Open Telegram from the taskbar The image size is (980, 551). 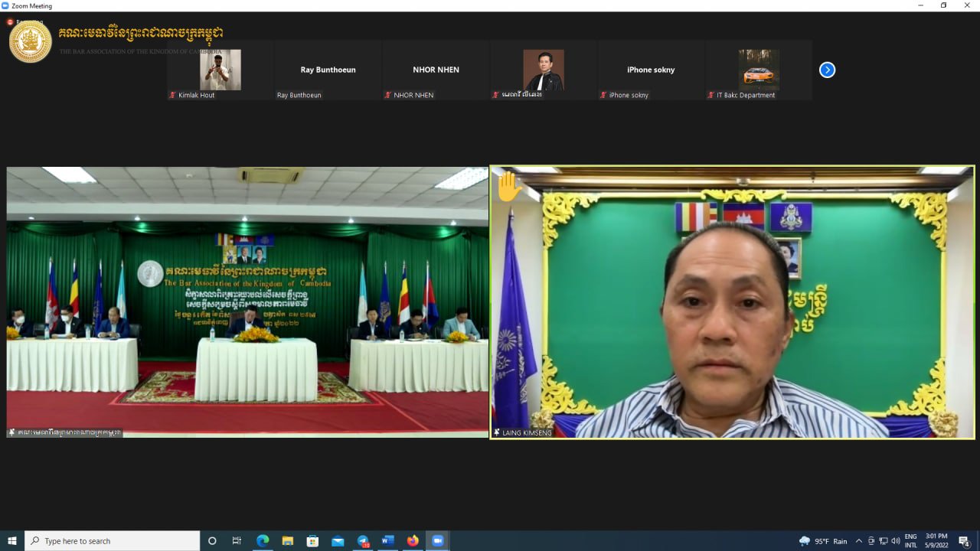(363, 541)
